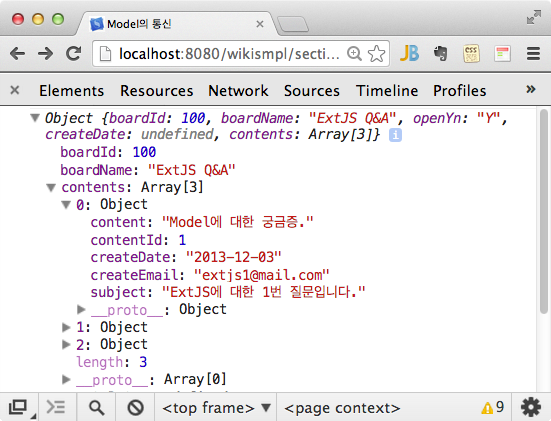The height and width of the screenshot is (421, 551).
Task: Expand the 2: Object node
Action: (66, 344)
